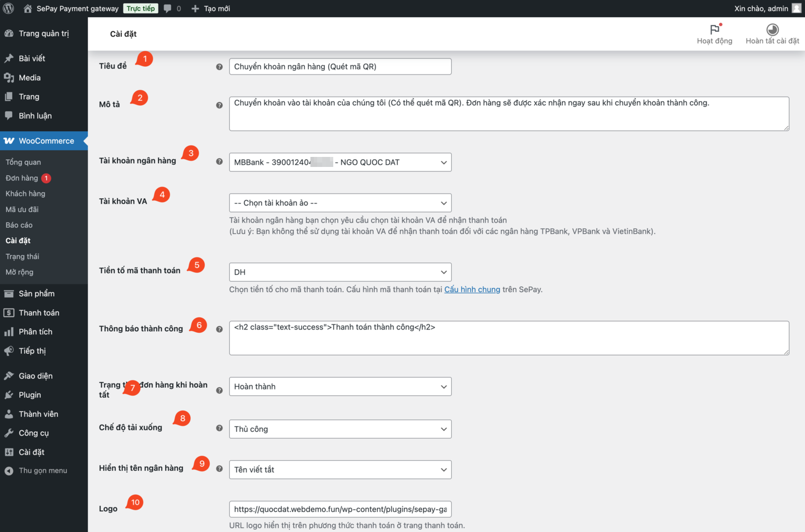Click help icon next to Tiêu đề
This screenshot has height=532, width=805.
219,67
